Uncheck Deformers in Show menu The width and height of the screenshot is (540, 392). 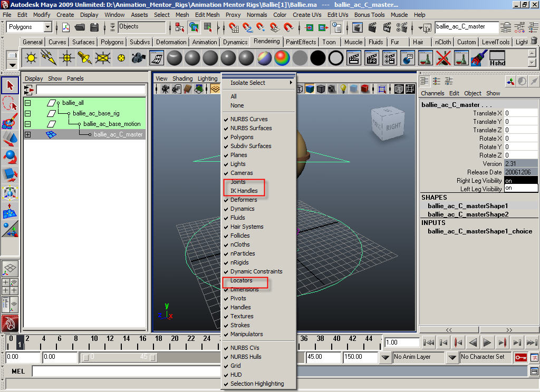pyautogui.click(x=244, y=200)
